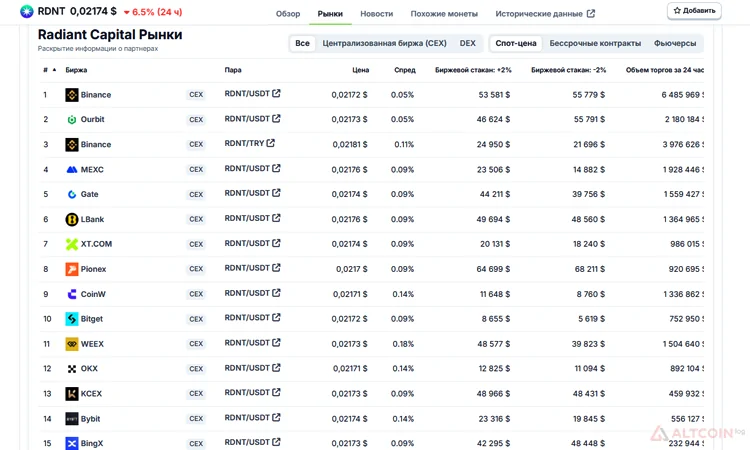This screenshot has height=450, width=750.
Task: Open external link icon for MEXC pair
Action: pos(276,168)
